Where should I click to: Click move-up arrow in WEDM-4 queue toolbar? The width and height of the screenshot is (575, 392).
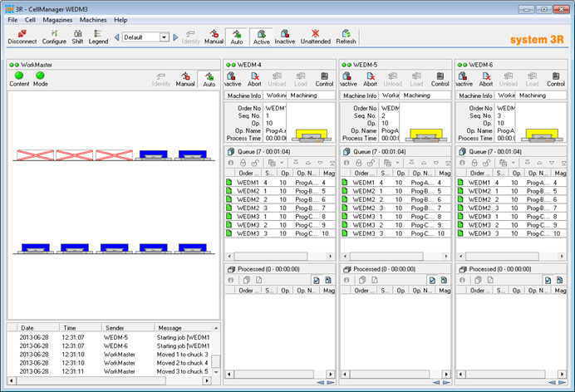click(x=308, y=163)
